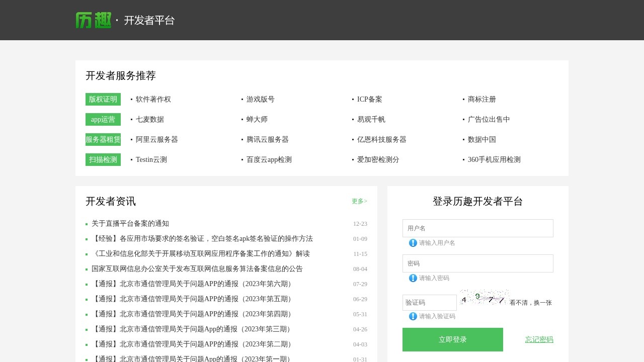Click 更多> to view more developer news
The height and width of the screenshot is (362, 644).
[359, 201]
